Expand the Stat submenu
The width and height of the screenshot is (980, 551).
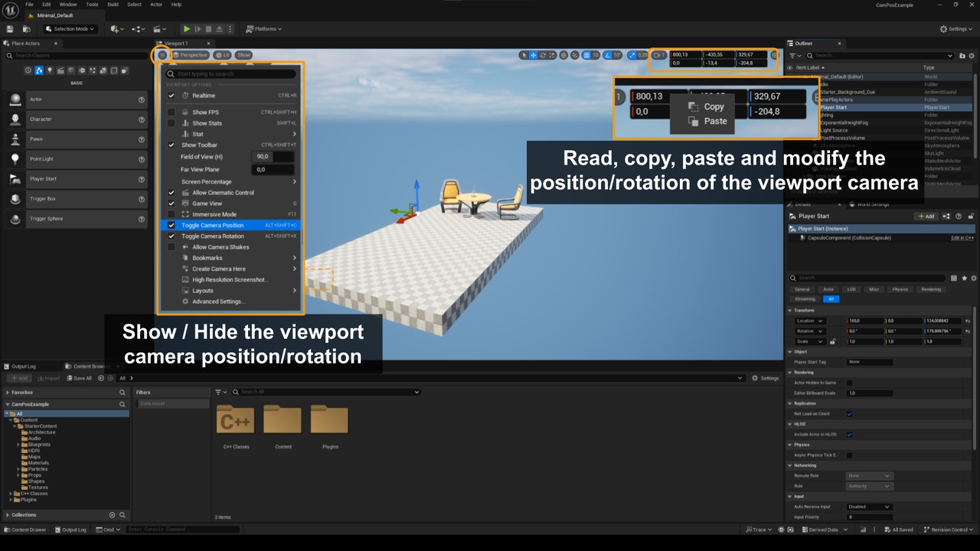pos(230,134)
